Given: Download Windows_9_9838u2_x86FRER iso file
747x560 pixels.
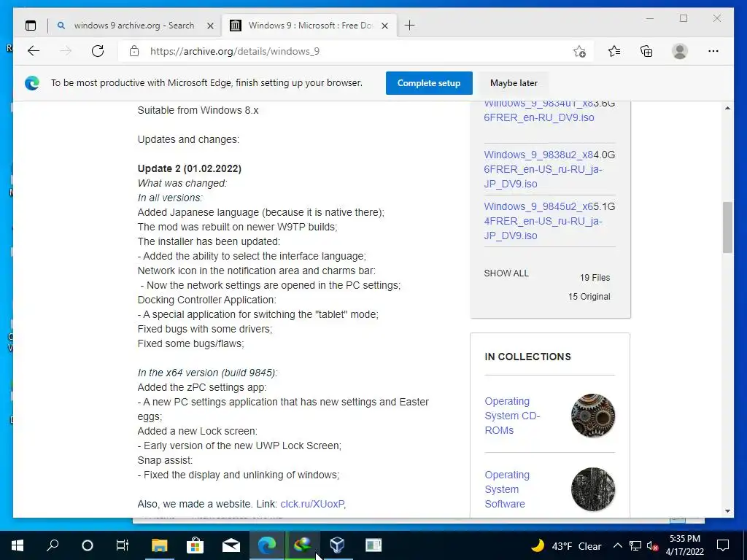Looking at the screenshot, I should (x=543, y=169).
